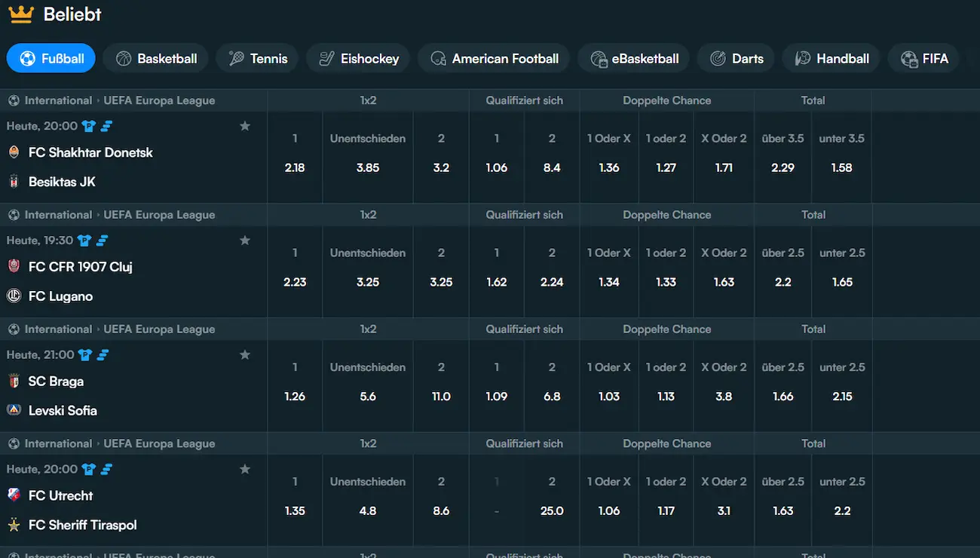Pick 1 oder 2 at 1.17 for Utrecht match
The height and width of the screenshot is (558, 980).
[x=666, y=501]
